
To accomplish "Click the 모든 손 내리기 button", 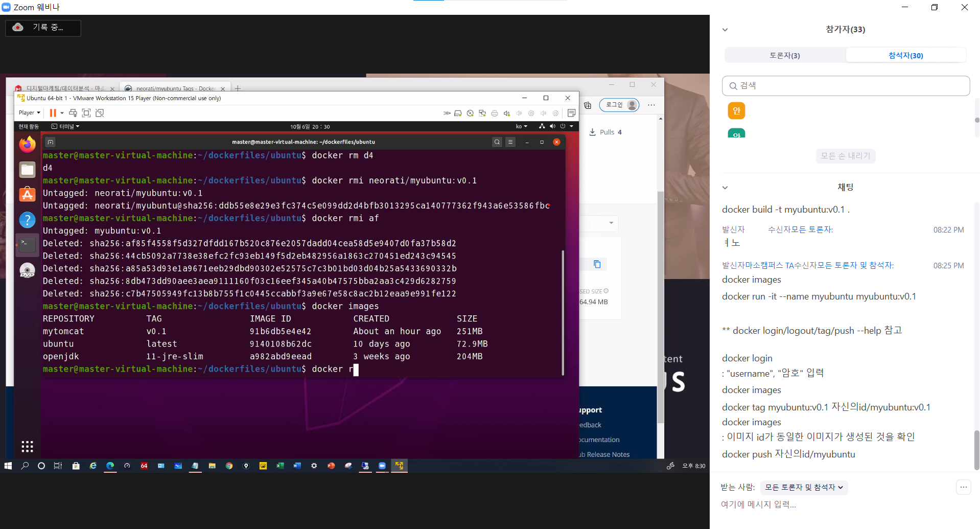I will click(x=845, y=156).
